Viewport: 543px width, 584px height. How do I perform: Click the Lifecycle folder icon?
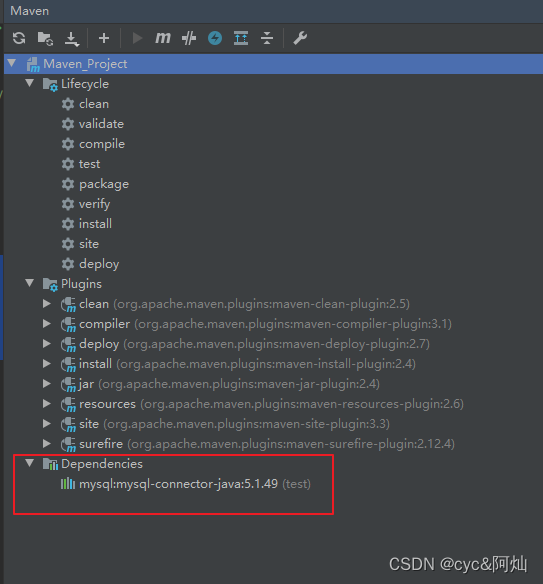coord(50,85)
